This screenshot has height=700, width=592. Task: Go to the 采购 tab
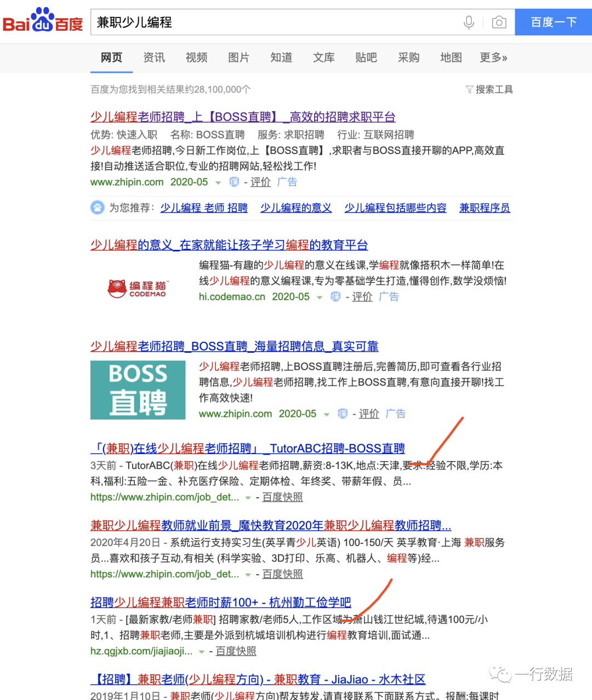click(x=408, y=58)
